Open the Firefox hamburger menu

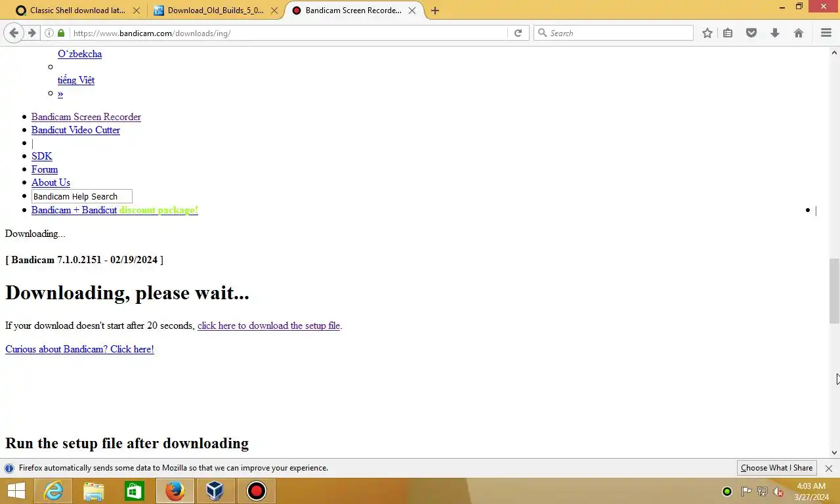826,33
